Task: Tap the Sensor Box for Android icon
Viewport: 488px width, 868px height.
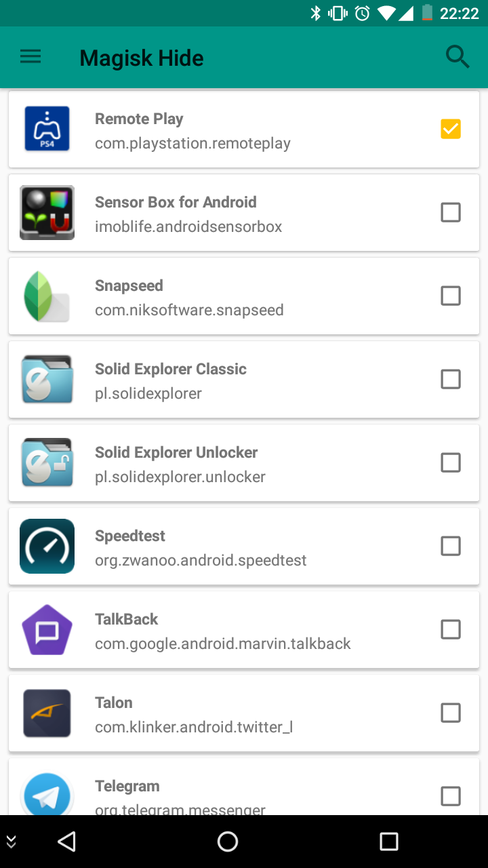Action: tap(47, 212)
